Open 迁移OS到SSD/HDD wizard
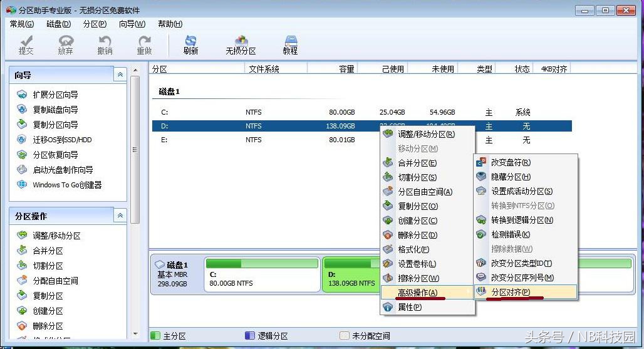 [55, 140]
